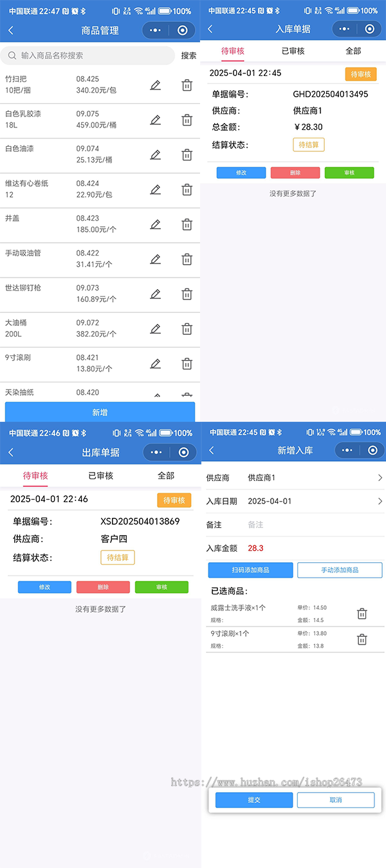This screenshot has width=386, height=868.
Task: Go back from 商品管理 screen
Action: point(10,30)
